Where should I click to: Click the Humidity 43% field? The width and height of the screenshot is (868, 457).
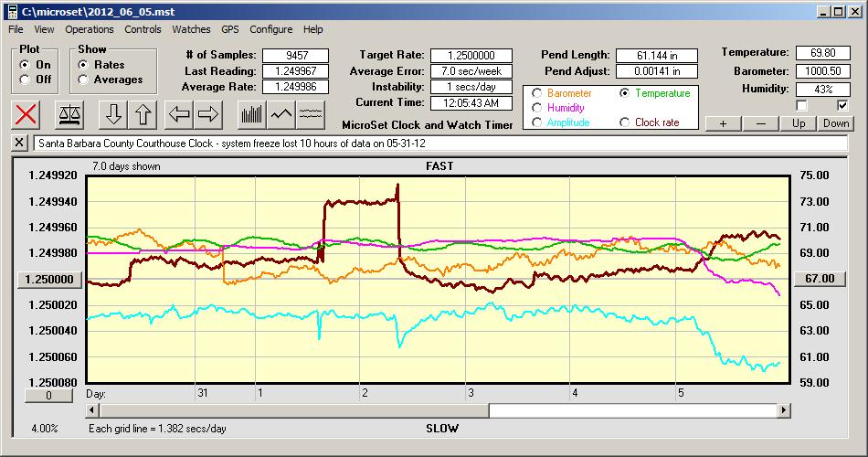[822, 90]
